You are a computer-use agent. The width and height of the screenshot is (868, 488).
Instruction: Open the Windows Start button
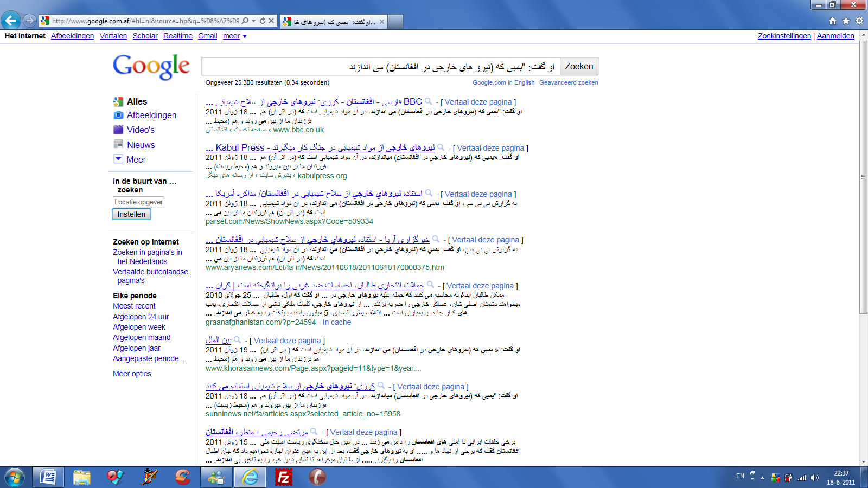pyautogui.click(x=15, y=477)
